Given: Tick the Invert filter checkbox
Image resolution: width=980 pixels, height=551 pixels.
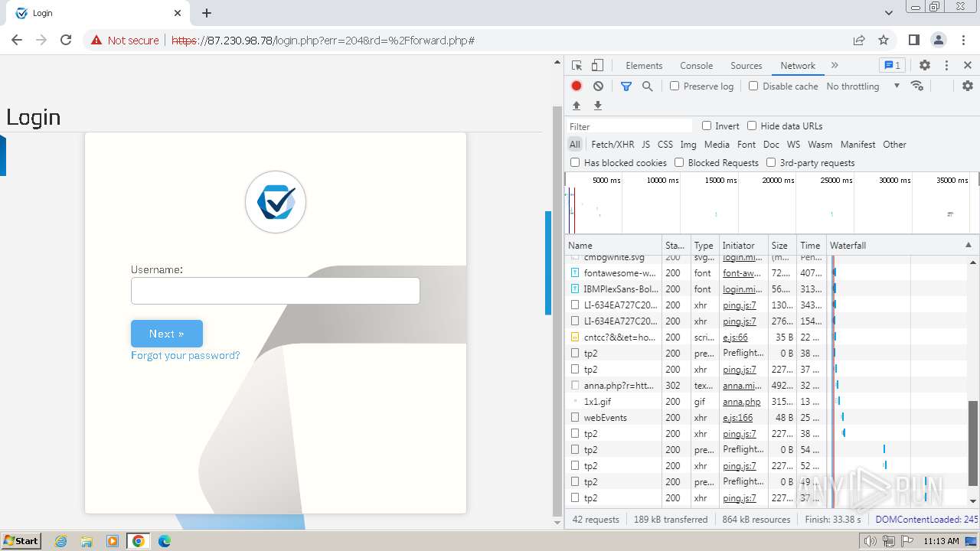Looking at the screenshot, I should pos(707,126).
